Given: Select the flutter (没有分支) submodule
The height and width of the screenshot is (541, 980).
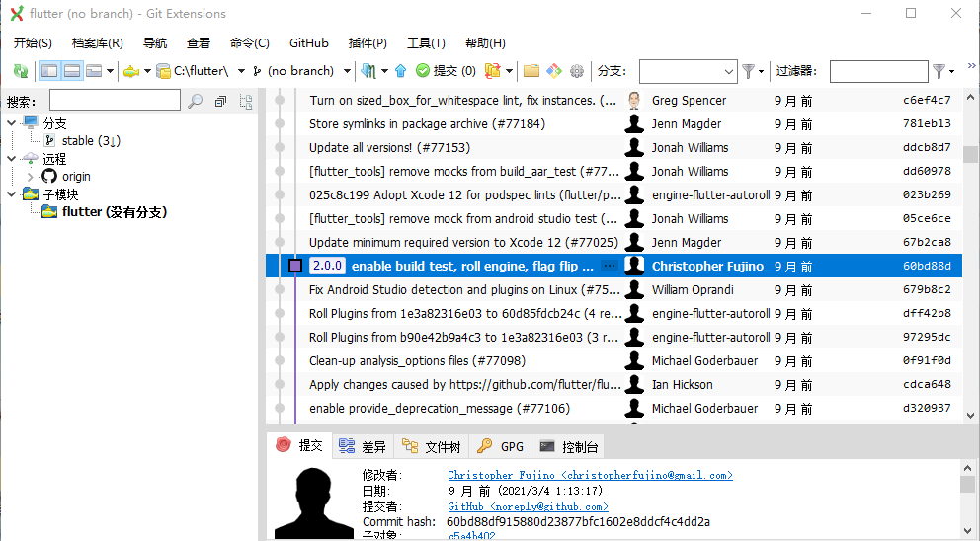Looking at the screenshot, I should tap(115, 212).
